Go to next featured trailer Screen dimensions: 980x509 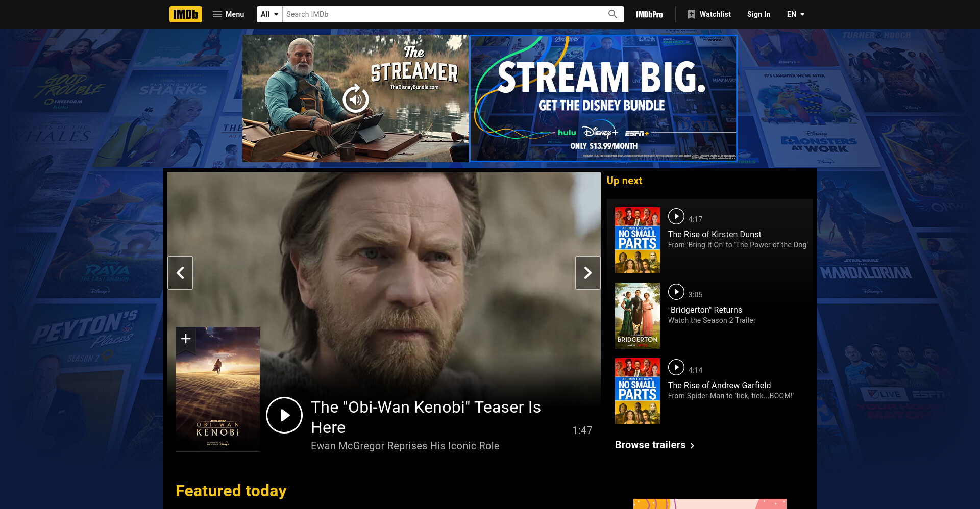click(588, 273)
